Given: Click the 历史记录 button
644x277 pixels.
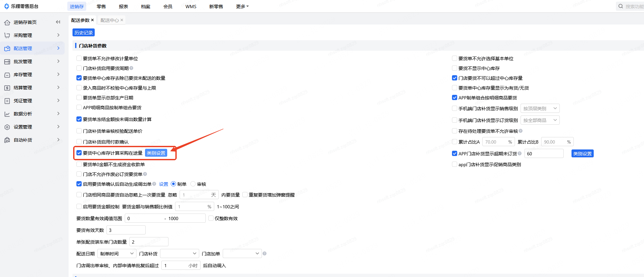Looking at the screenshot, I should [84, 33].
